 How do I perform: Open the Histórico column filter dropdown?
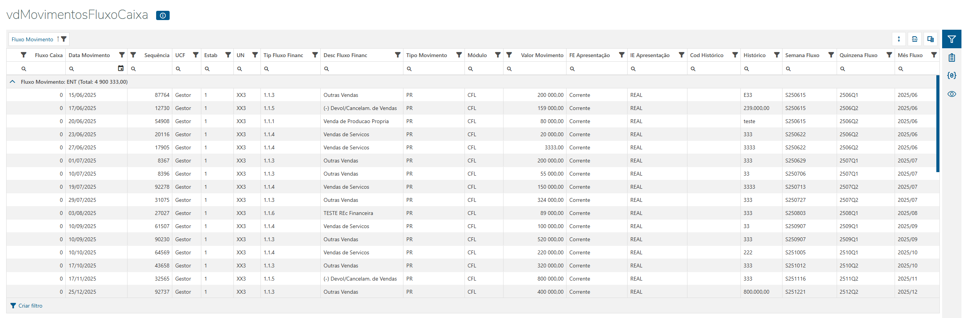(x=776, y=55)
